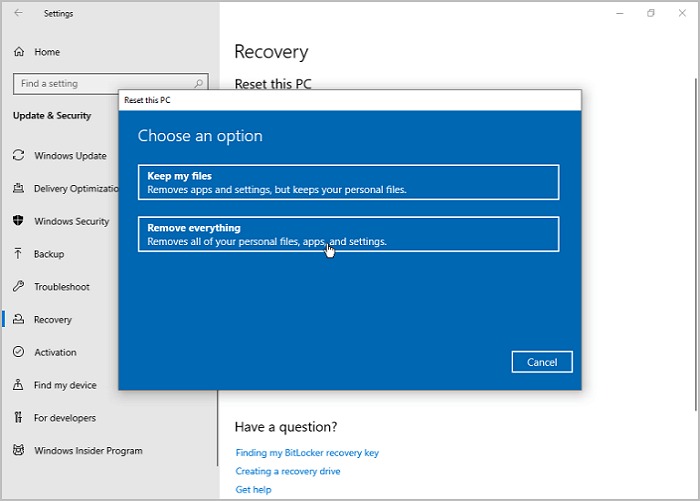Open Windows Security shield icon
700x501 pixels.
(x=19, y=221)
